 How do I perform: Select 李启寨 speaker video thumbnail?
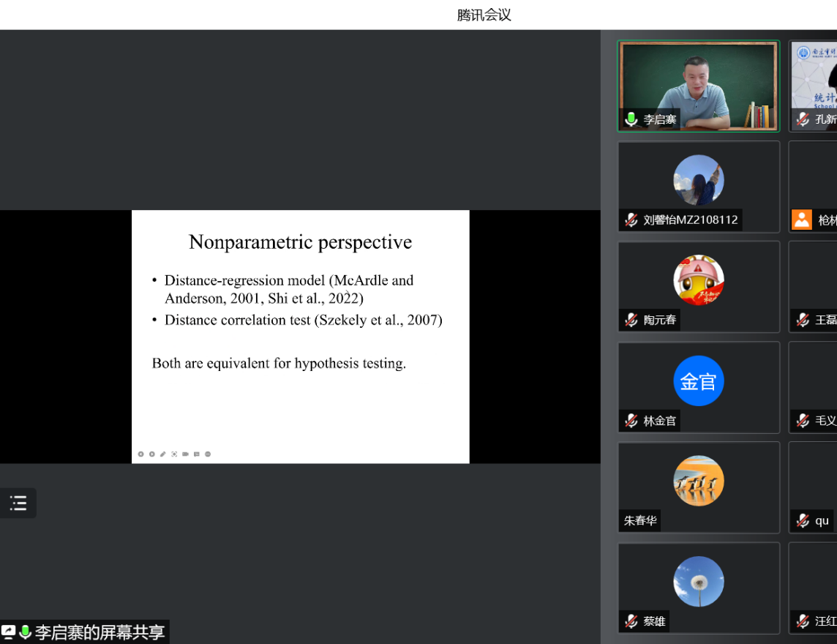(698, 86)
